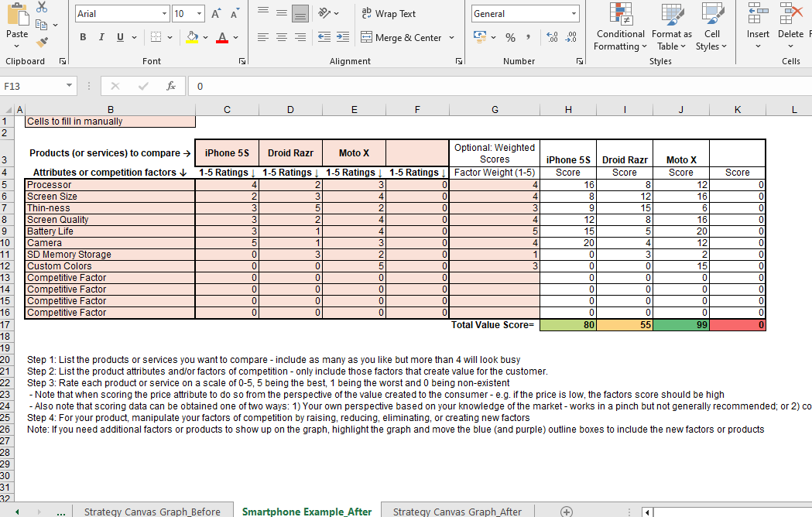Open Clipboard dialog launcher
812x517 pixels.
click(x=63, y=61)
